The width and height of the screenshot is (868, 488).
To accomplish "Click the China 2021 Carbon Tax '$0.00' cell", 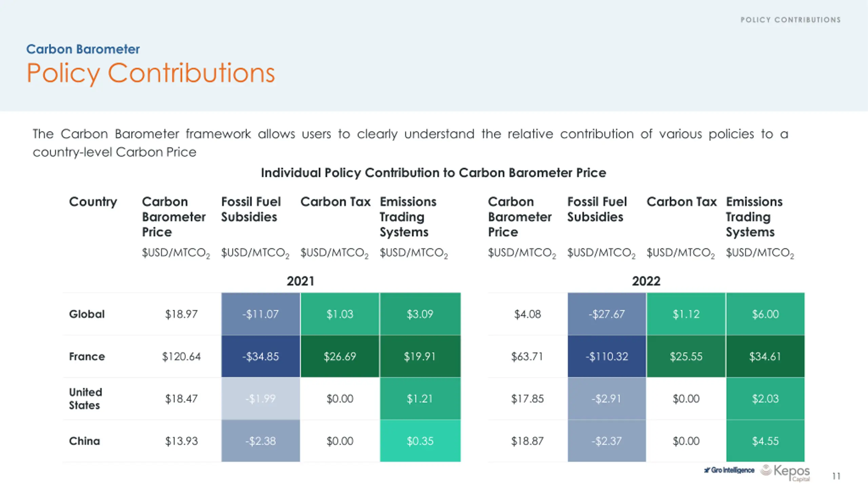I will 340,441.
